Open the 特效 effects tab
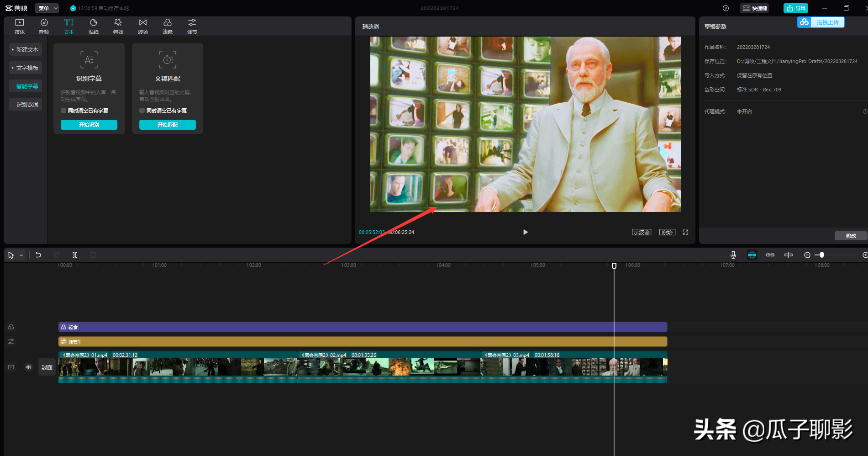 [x=118, y=27]
